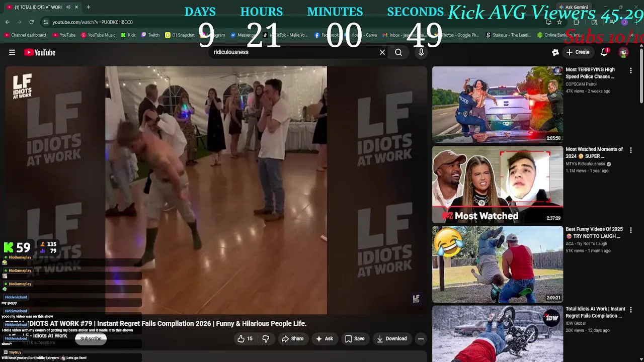Open the IDW Global channel

click(576, 323)
